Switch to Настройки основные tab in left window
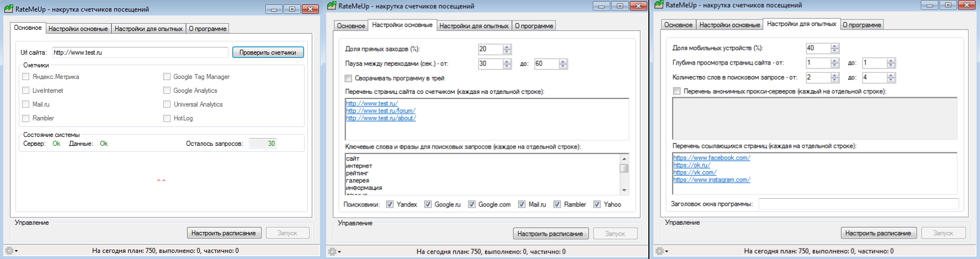The width and height of the screenshot is (980, 259). (x=78, y=29)
